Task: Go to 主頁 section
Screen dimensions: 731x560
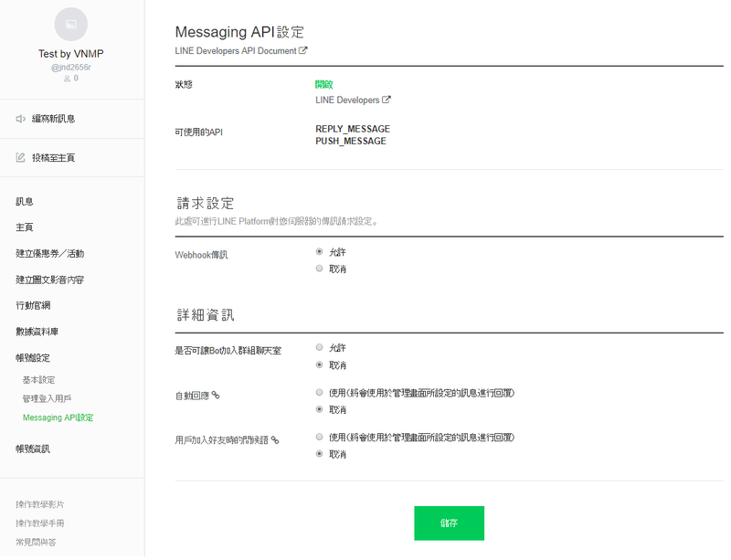Action: click(x=25, y=227)
